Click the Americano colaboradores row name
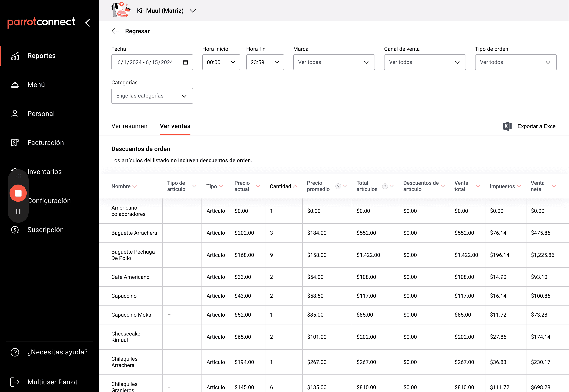Image resolution: width=569 pixels, height=392 pixels. point(128,211)
